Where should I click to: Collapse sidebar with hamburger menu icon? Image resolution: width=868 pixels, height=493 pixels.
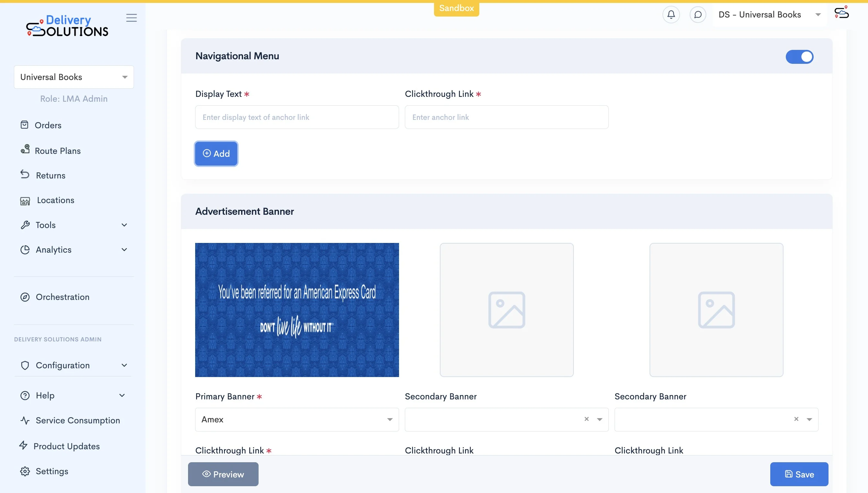[131, 17]
